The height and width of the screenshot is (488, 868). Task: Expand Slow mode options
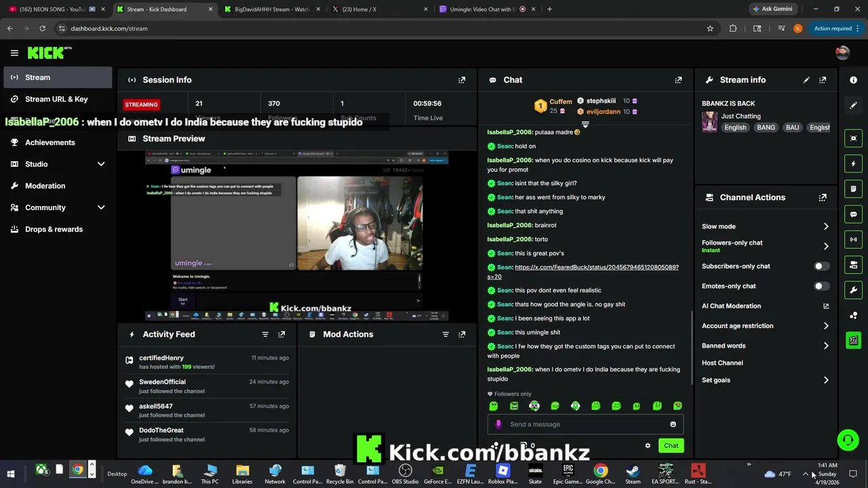point(826,226)
